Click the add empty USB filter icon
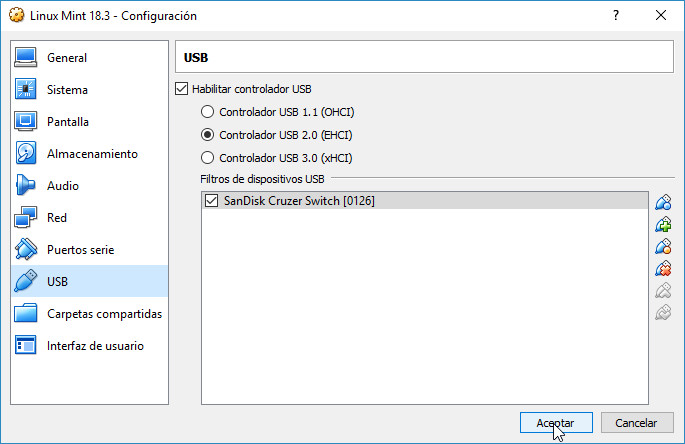The image size is (685, 444). 662,202
